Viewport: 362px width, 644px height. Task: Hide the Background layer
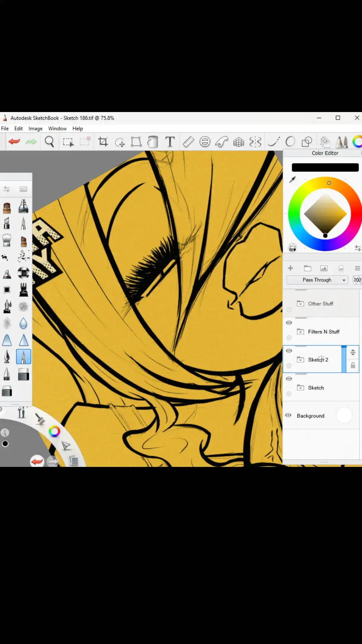[x=288, y=415]
